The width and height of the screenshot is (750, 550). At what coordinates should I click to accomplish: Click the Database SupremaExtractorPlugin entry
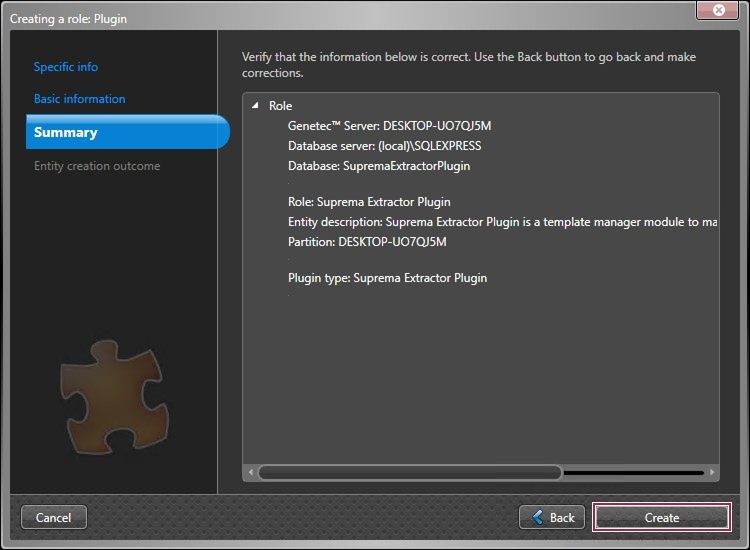coord(379,166)
